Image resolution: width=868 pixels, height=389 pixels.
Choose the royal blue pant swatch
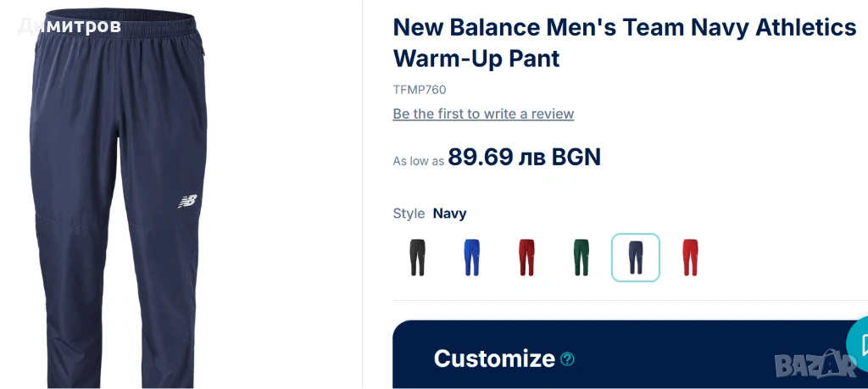tap(471, 258)
